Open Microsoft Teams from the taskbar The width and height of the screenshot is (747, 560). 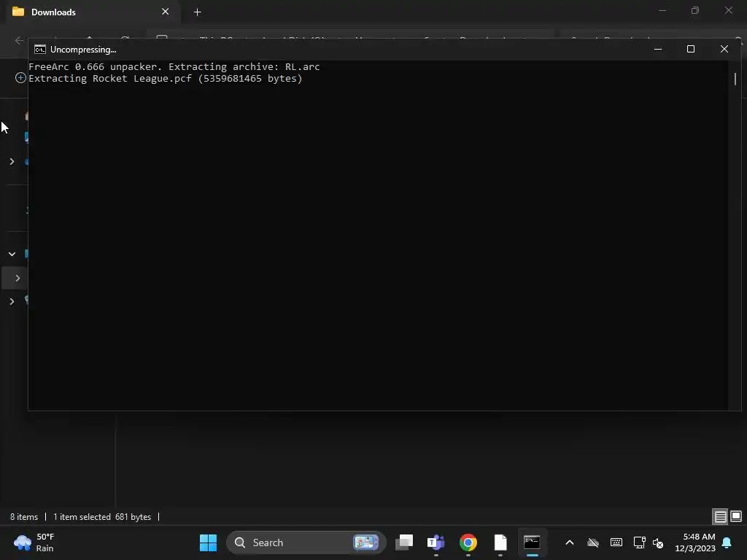point(436,542)
